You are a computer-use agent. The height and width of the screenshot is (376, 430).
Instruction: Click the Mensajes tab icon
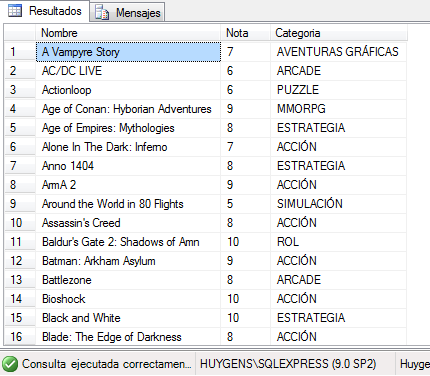pos(102,12)
